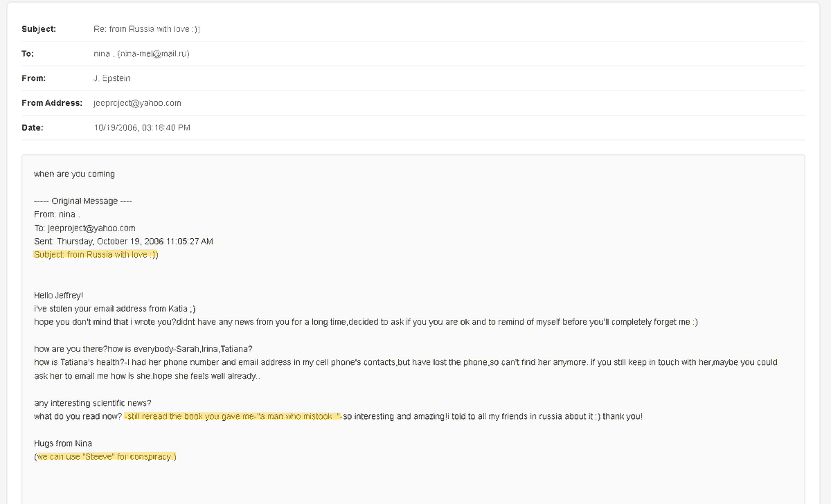The image size is (831, 504).
Task: Click highlighted "Subject: from Russia with love" line
Action: 96,254
